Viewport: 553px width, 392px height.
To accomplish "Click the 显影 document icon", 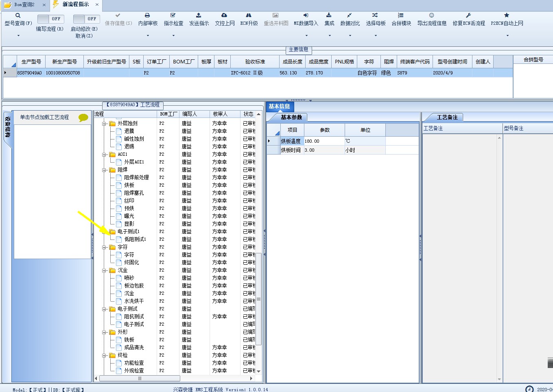I will click(x=119, y=224).
